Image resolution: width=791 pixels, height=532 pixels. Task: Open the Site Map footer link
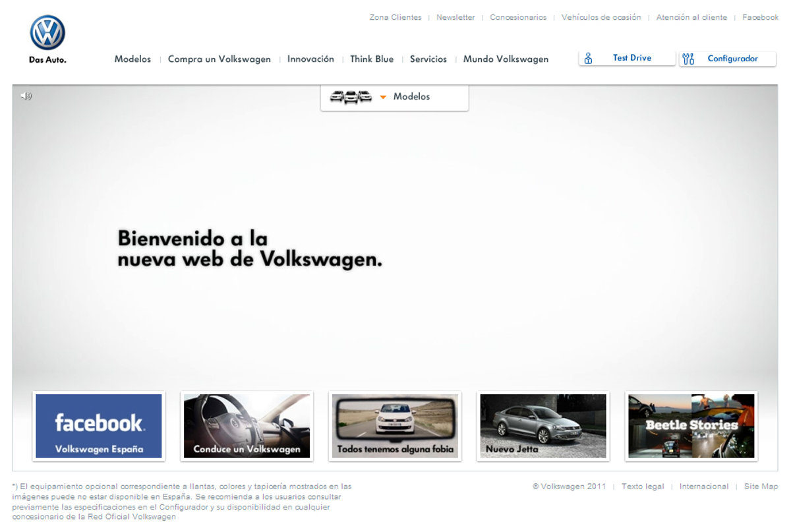761,487
